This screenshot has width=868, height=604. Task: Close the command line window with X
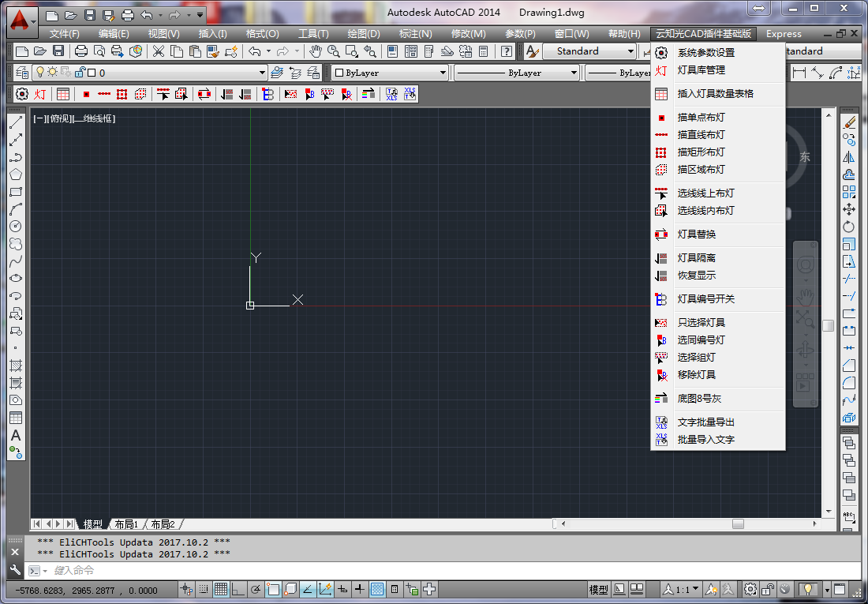(15, 552)
